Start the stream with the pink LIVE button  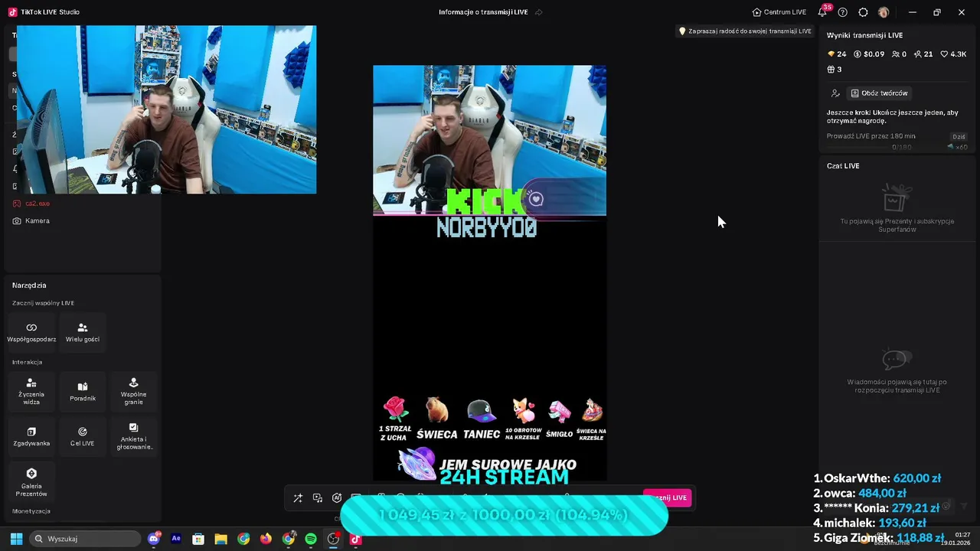pos(668,497)
